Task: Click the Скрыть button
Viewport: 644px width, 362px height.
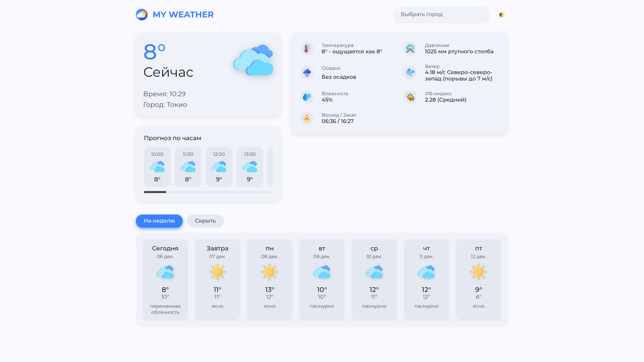Action: [205, 221]
